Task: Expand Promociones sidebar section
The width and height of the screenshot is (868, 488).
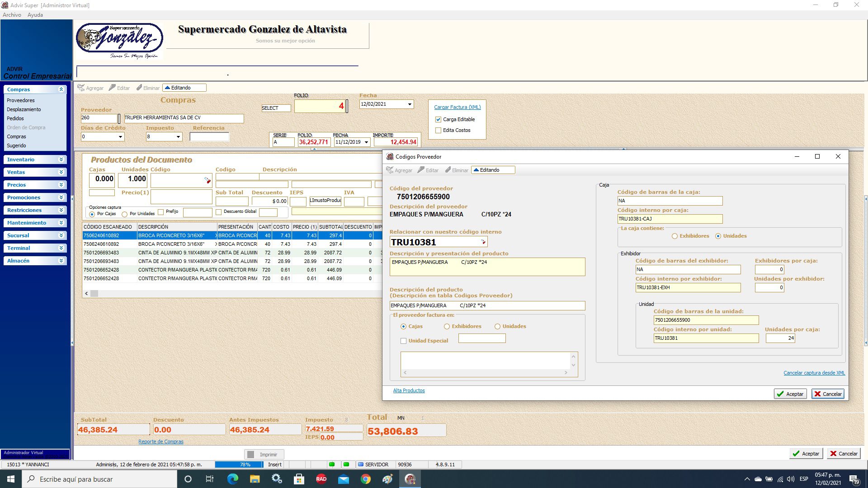Action: point(61,197)
